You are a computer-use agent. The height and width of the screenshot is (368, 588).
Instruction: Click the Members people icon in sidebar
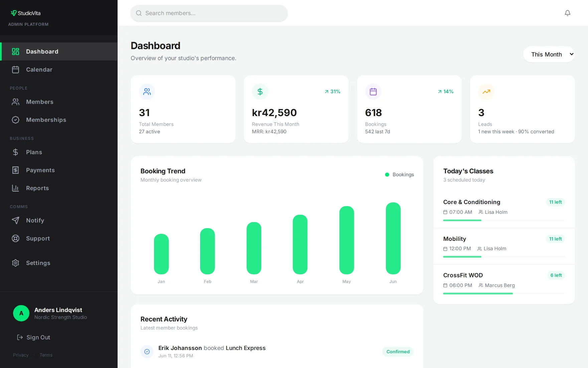pyautogui.click(x=15, y=102)
